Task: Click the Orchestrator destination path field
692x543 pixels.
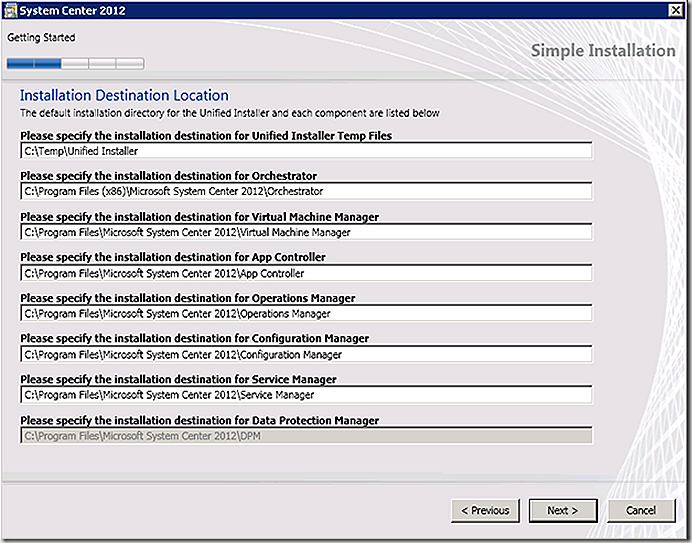Action: pyautogui.click(x=306, y=191)
